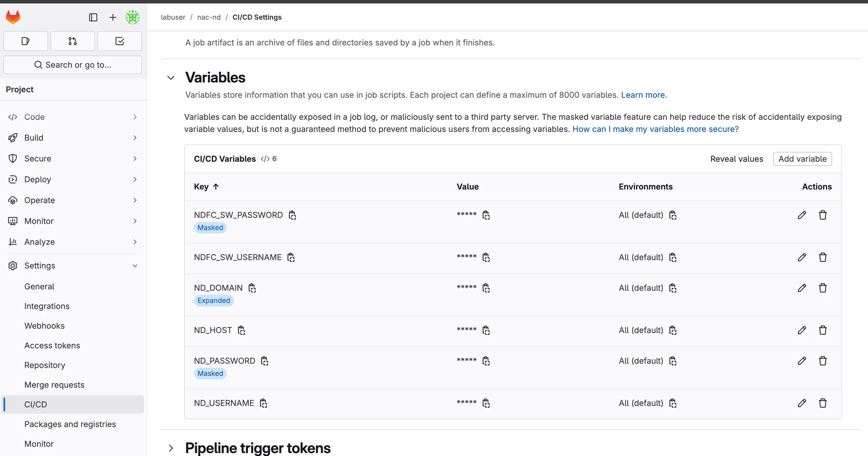Delete ND_USERNAME variable with trash icon
The width and height of the screenshot is (868, 456).
coord(823,403)
